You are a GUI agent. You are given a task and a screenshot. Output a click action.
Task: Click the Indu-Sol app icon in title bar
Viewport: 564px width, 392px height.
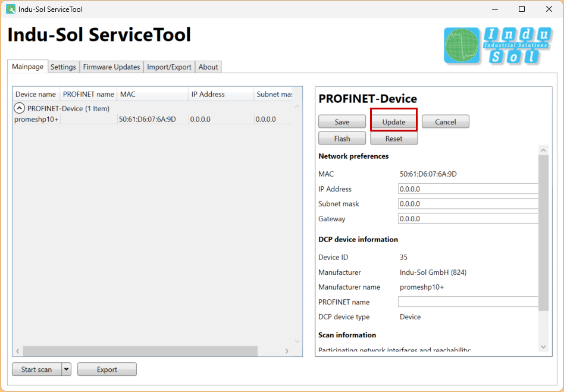[x=11, y=9]
